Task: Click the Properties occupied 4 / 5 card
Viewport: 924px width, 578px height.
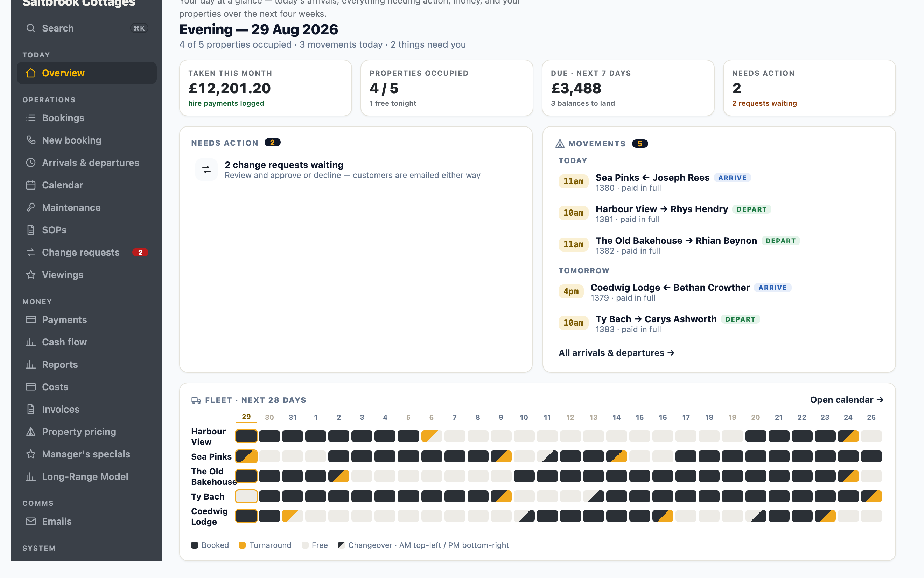Action: pyautogui.click(x=447, y=88)
